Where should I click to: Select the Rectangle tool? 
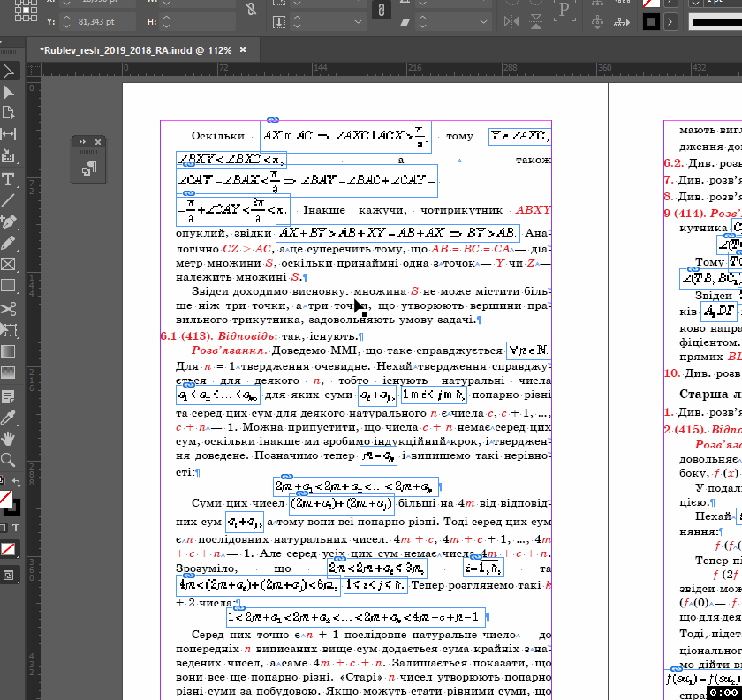[x=9, y=285]
